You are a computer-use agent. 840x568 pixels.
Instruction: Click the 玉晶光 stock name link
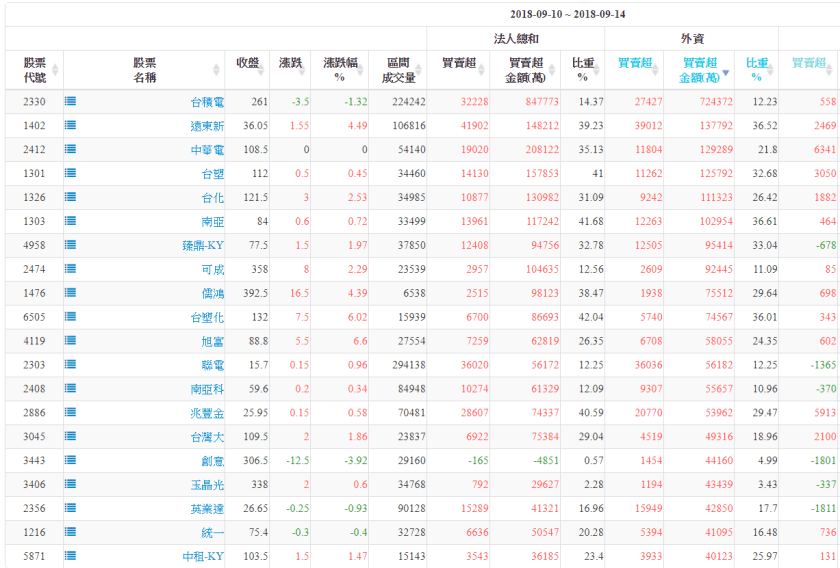(x=207, y=485)
